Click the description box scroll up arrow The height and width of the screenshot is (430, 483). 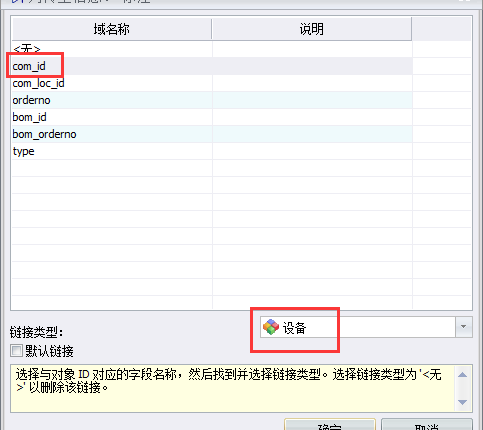pyautogui.click(x=462, y=375)
